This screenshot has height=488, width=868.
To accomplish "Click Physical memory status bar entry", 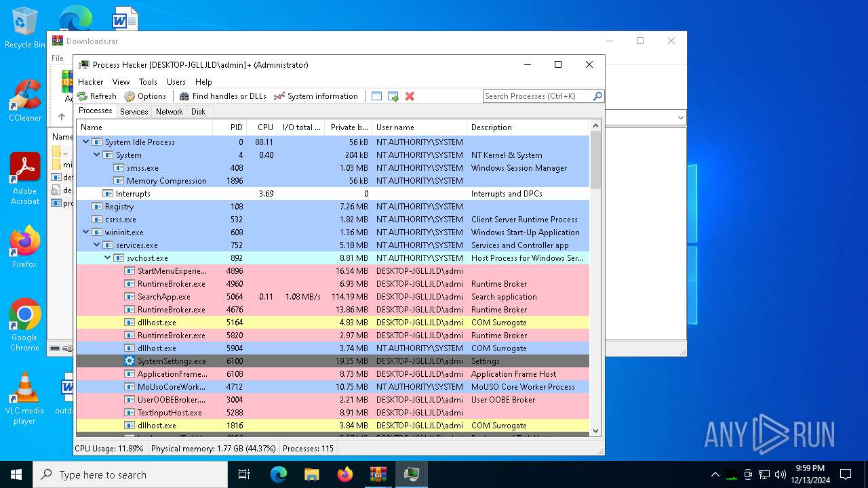I will pos(213,448).
